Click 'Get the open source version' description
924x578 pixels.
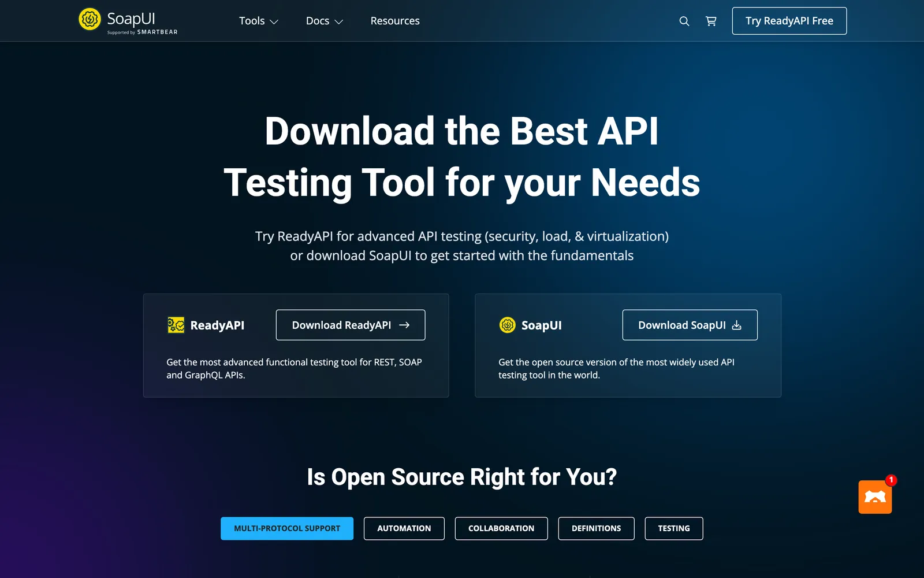click(x=617, y=368)
